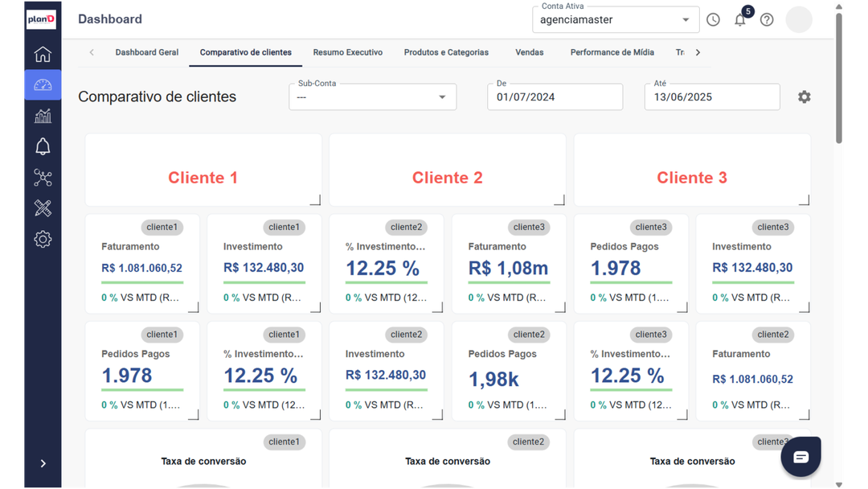868x489 pixels.
Task: Click the Até date field 13/06/2025
Action: 712,97
